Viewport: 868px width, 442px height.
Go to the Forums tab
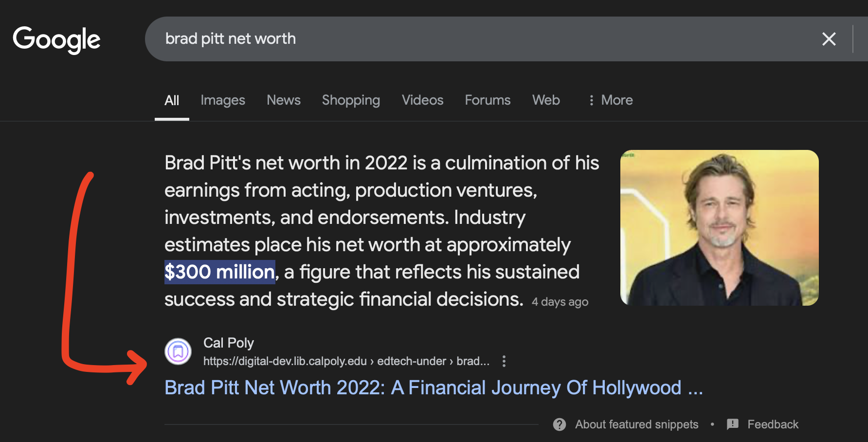coord(488,100)
